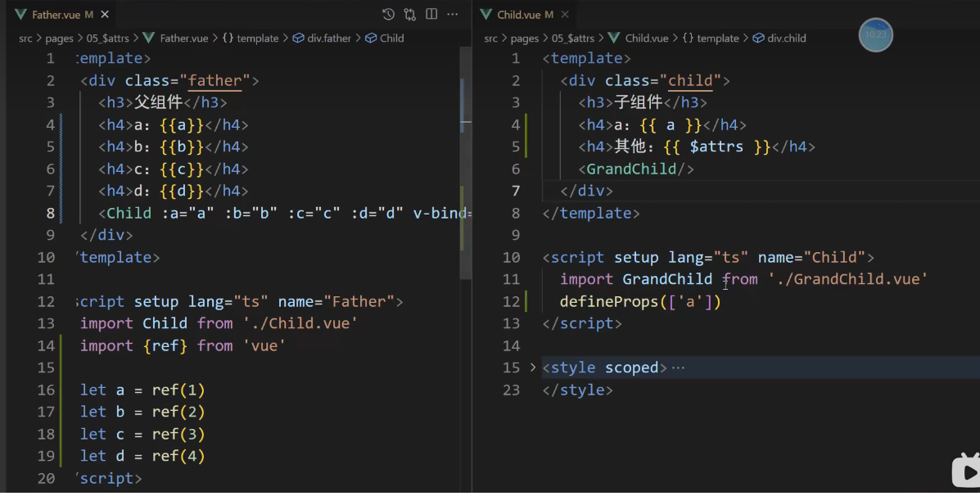
Task: Click 'ref(4)' on Father.vue line 19
Action: [178, 456]
